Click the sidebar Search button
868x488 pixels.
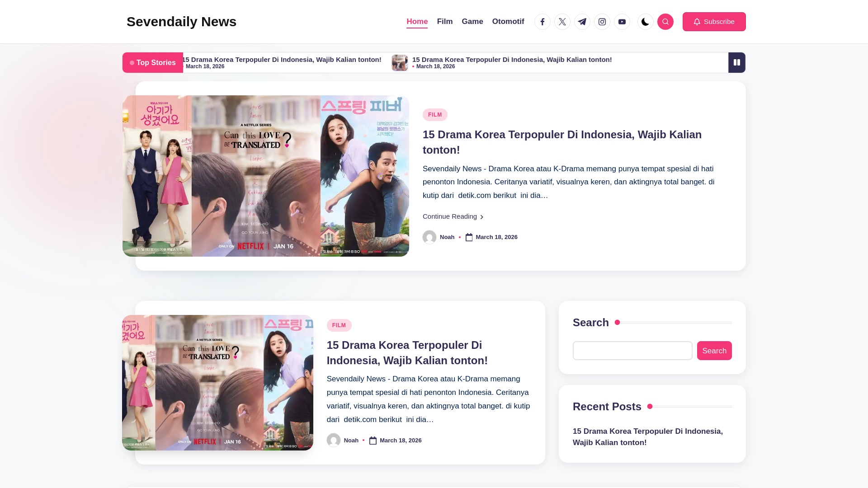[714, 351]
